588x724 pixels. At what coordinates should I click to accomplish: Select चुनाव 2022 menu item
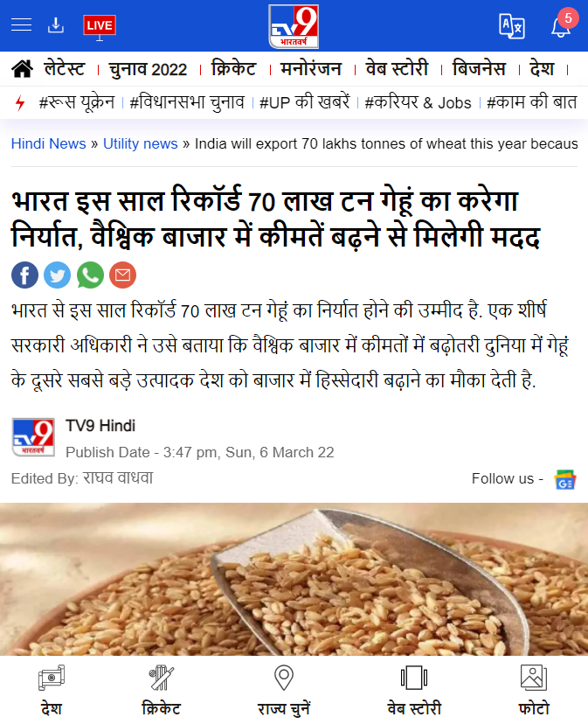pyautogui.click(x=148, y=69)
